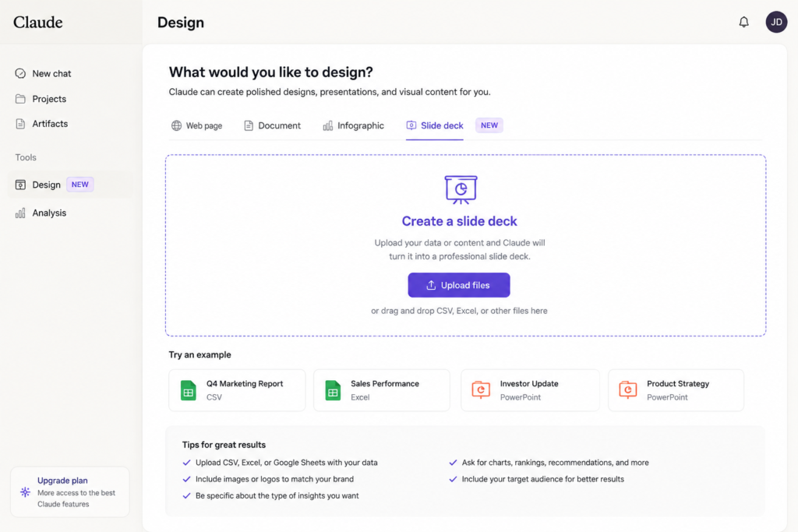
Task: Click the Analysis bar chart icon
Action: tap(20, 213)
